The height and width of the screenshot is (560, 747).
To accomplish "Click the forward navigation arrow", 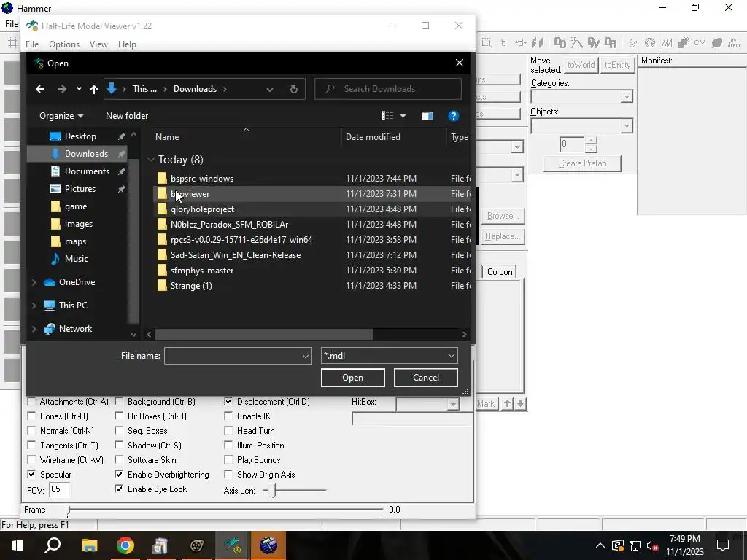I will [x=61, y=89].
